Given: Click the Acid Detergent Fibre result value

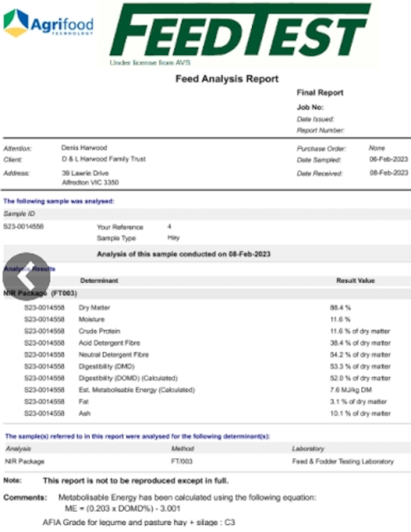Looking at the screenshot, I should pos(360,343).
